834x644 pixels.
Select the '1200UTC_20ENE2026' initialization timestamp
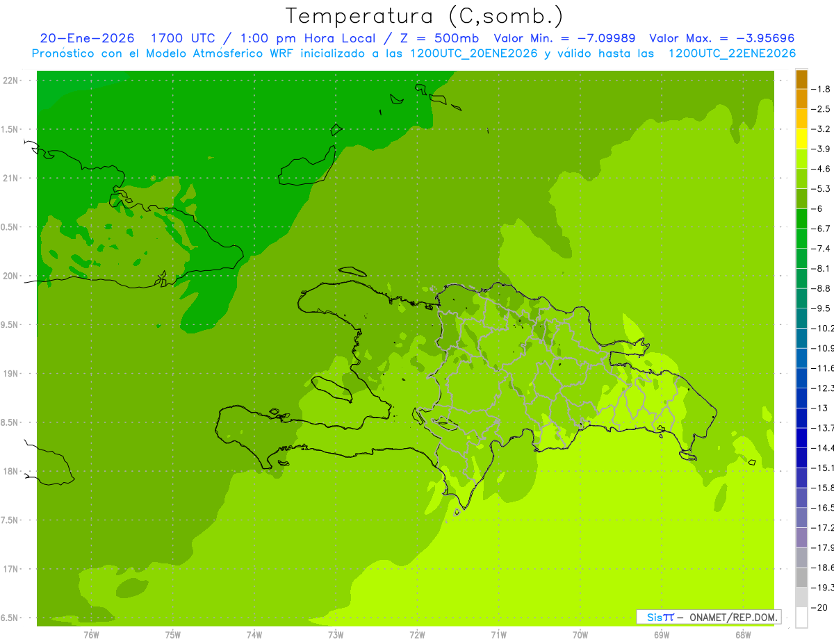(x=475, y=53)
